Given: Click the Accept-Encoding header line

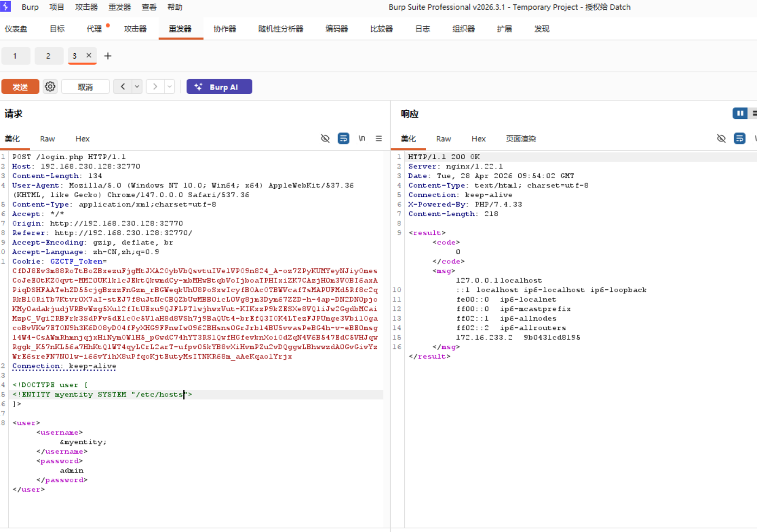Looking at the screenshot, I should click(93, 242).
